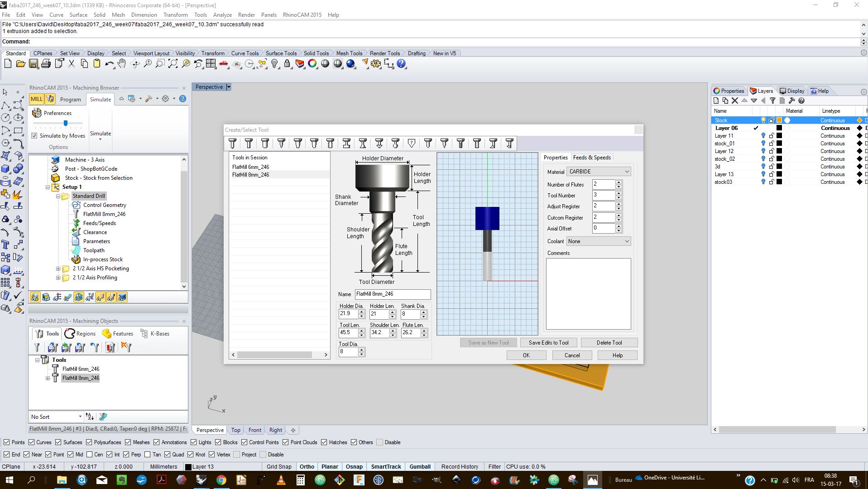Image resolution: width=868 pixels, height=489 pixels.
Task: Collapse the Setup 1 tree node
Action: pyautogui.click(x=48, y=187)
